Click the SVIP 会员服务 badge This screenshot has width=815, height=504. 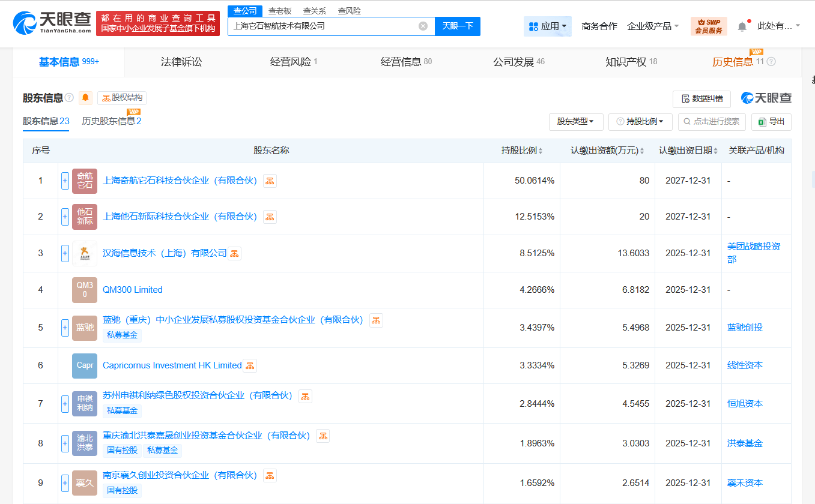[x=709, y=26]
